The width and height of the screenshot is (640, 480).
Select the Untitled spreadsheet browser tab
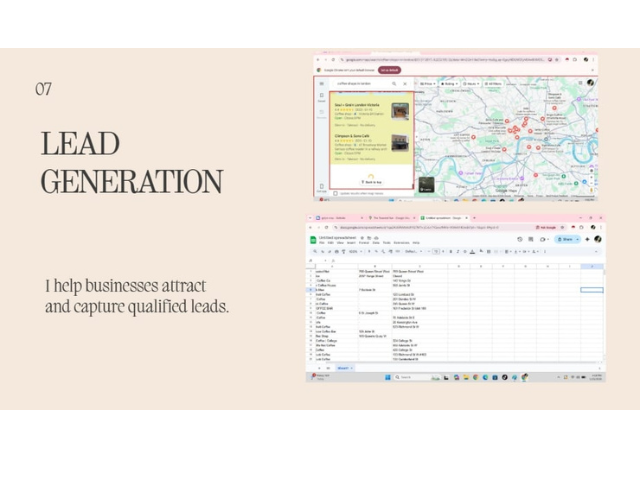click(x=443, y=217)
